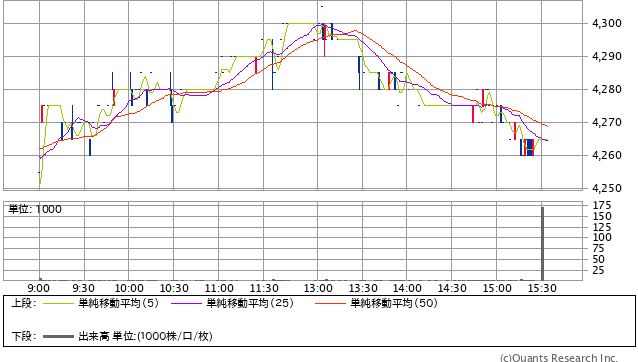Image resolution: width=638 pixels, height=362 pixels.
Task: Click the 単純移動平均(5) legend text
Action: tap(118, 303)
